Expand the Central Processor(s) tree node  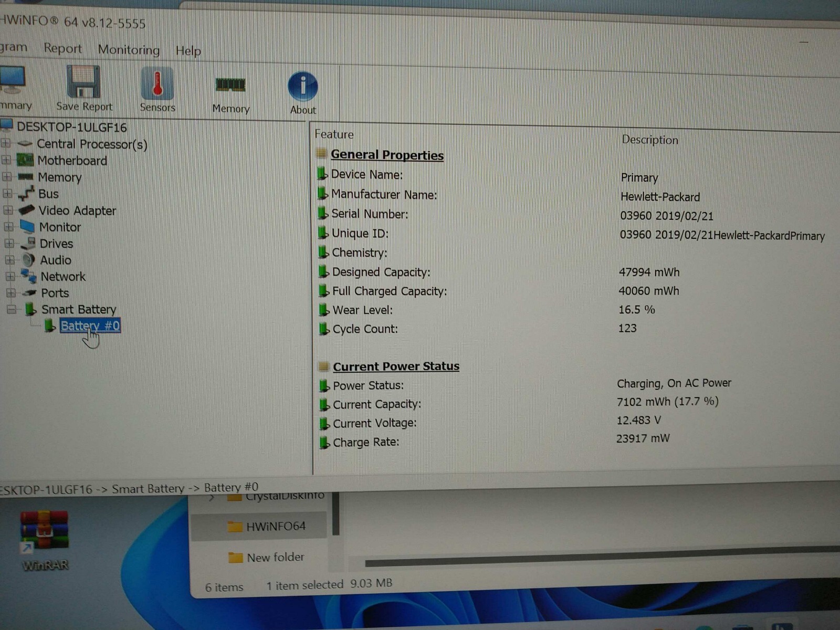click(x=6, y=143)
